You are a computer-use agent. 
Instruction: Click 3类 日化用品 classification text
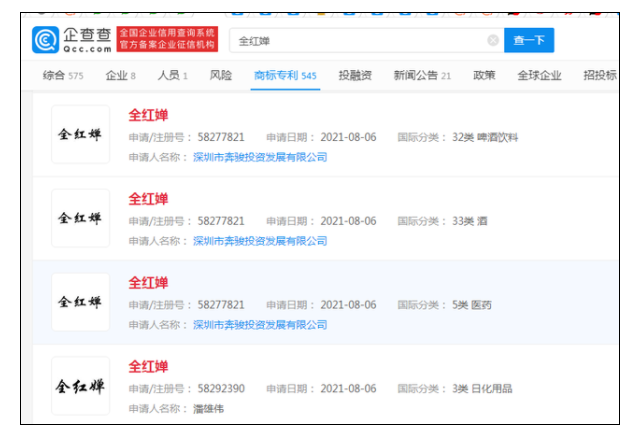tap(482, 388)
